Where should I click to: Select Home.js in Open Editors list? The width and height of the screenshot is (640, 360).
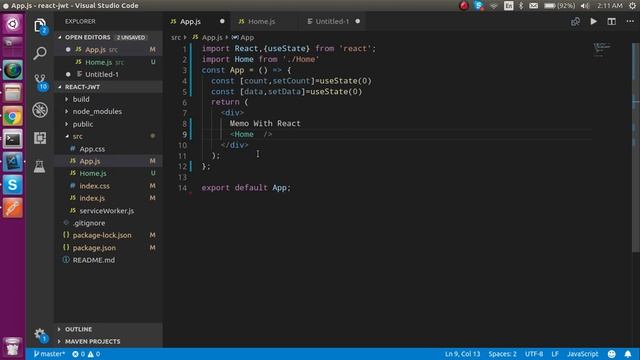point(108,62)
